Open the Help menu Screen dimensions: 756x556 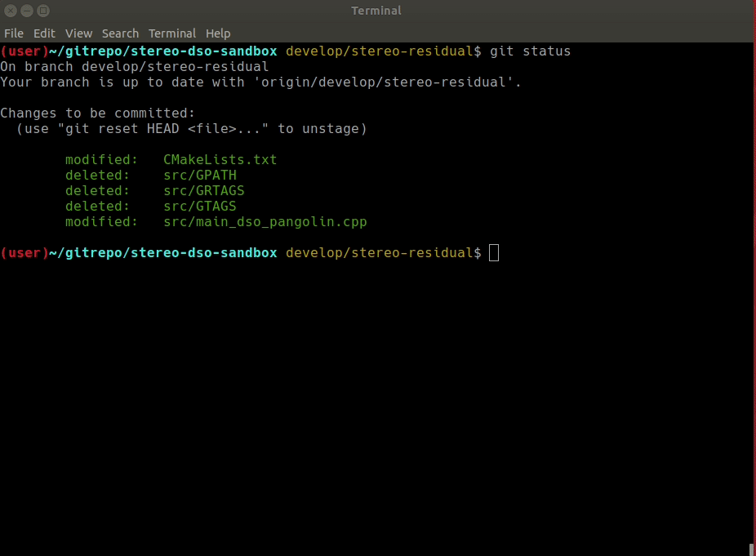[x=218, y=33]
